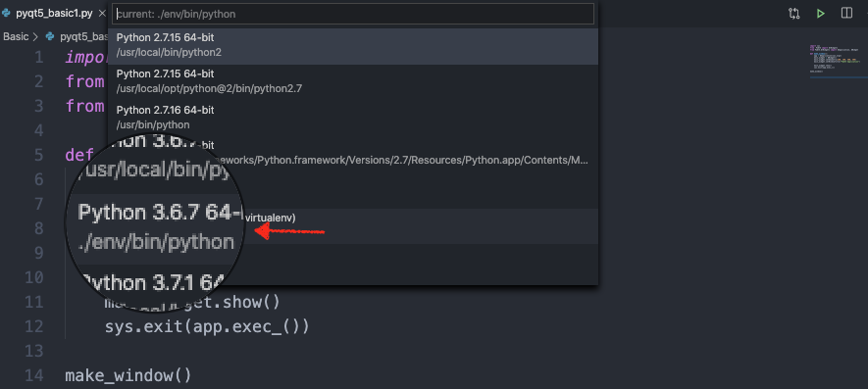Image resolution: width=868 pixels, height=389 pixels.
Task: Expand the pyqt5_bas... file breadcrumb
Action: 83,36
